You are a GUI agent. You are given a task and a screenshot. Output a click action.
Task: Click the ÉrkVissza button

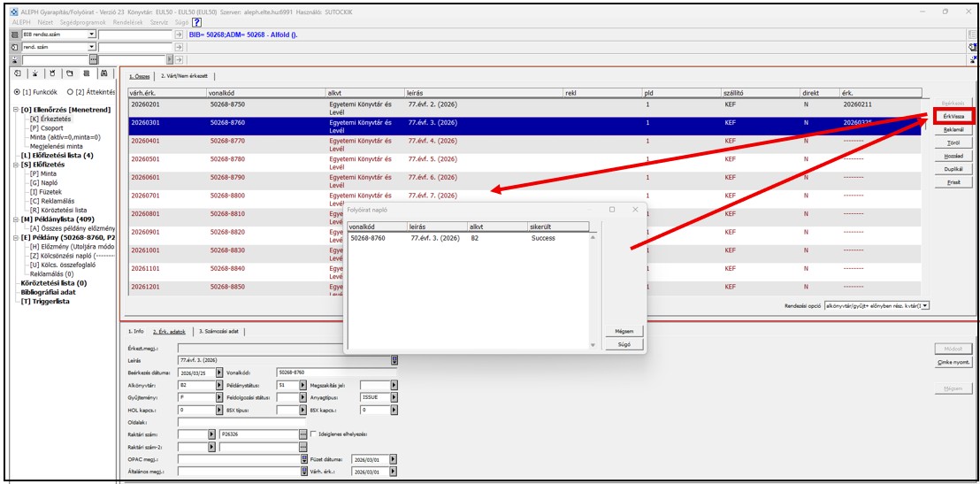pyautogui.click(x=953, y=117)
